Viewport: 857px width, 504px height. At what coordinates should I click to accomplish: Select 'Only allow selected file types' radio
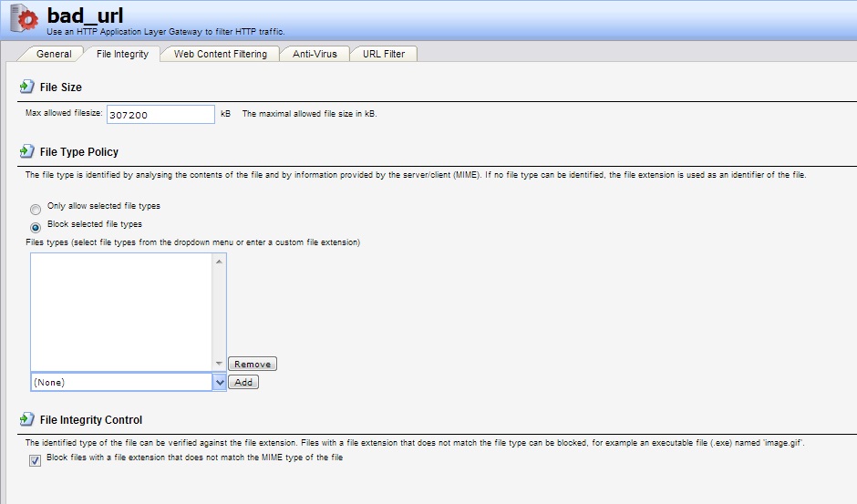point(36,210)
